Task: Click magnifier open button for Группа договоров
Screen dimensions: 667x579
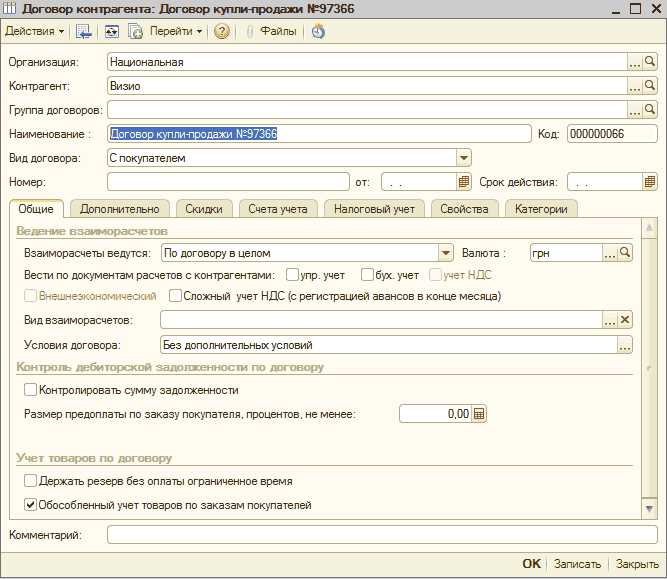Action: point(649,110)
